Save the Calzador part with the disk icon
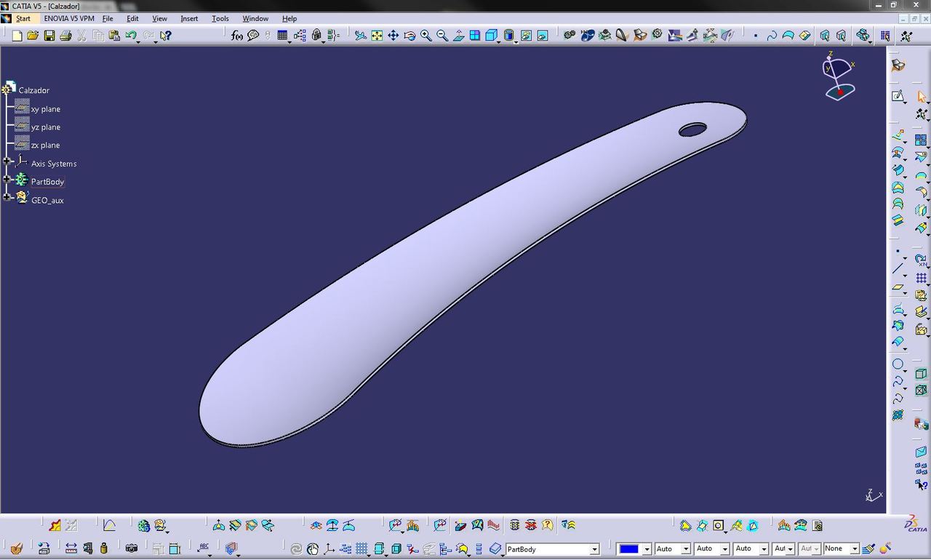931x560 pixels. pos(49,35)
